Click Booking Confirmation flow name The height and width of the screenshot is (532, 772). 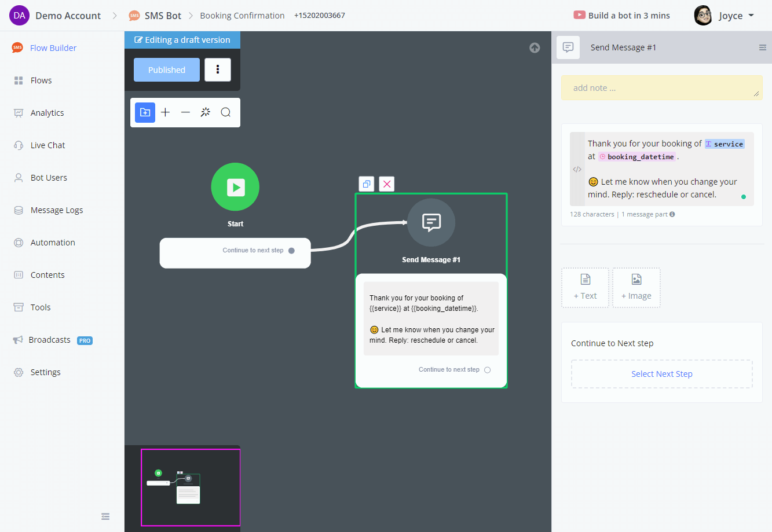click(242, 16)
